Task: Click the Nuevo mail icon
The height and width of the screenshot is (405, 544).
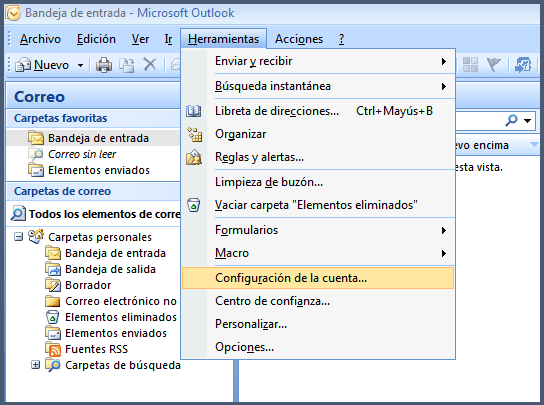Action: point(23,65)
